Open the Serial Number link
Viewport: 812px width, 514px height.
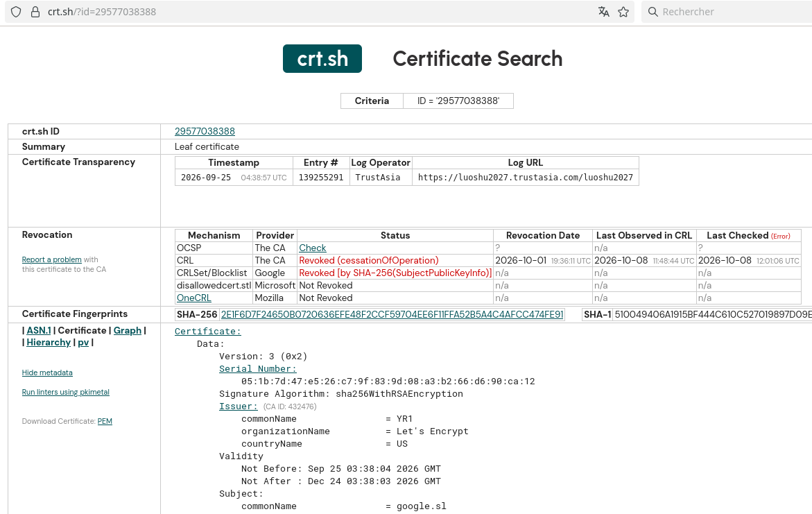pyautogui.click(x=258, y=369)
